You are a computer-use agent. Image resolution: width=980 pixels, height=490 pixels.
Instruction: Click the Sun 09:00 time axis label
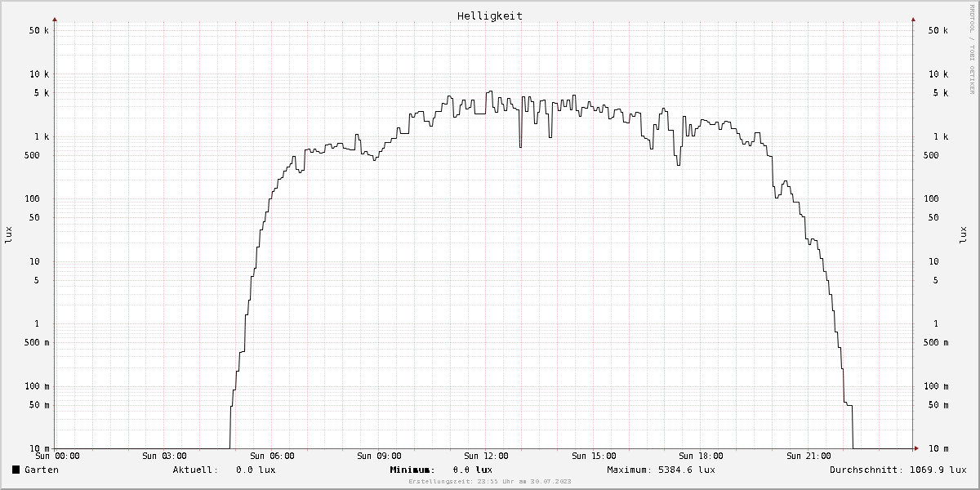coord(380,456)
